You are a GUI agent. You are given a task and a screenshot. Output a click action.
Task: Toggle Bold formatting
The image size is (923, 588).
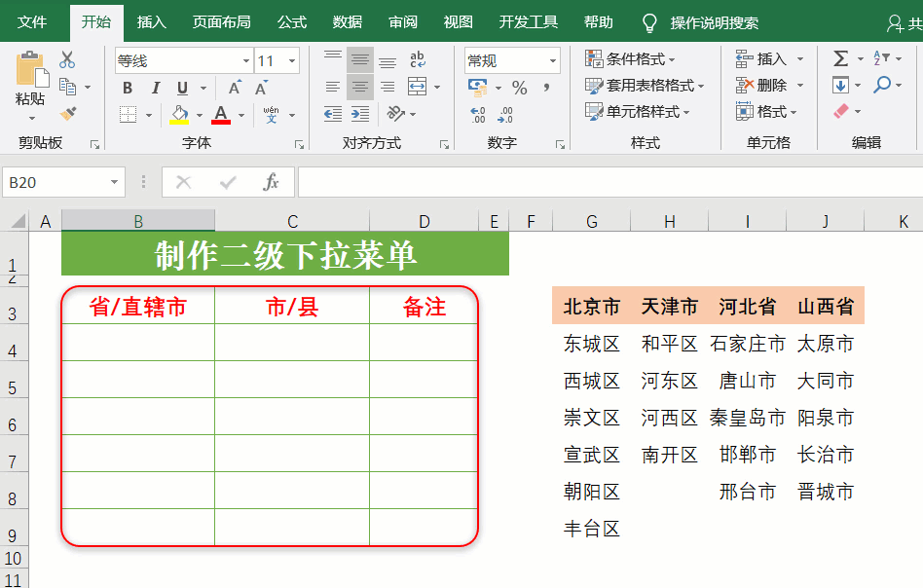point(128,89)
